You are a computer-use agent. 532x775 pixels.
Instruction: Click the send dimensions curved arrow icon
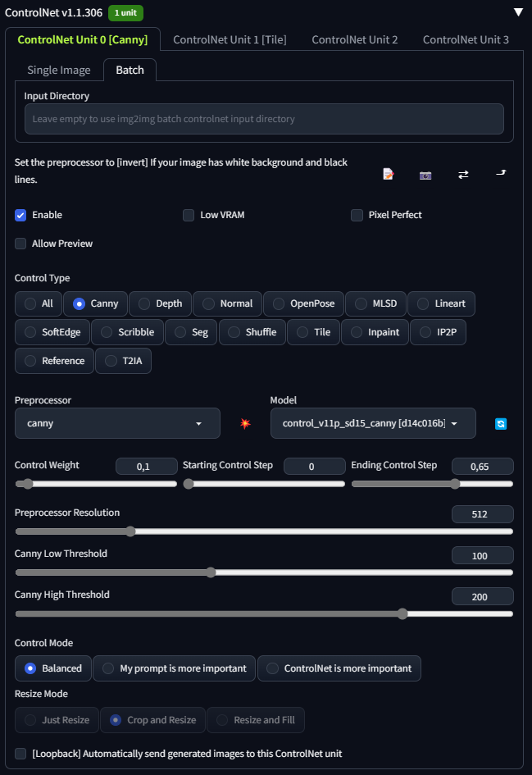click(501, 173)
